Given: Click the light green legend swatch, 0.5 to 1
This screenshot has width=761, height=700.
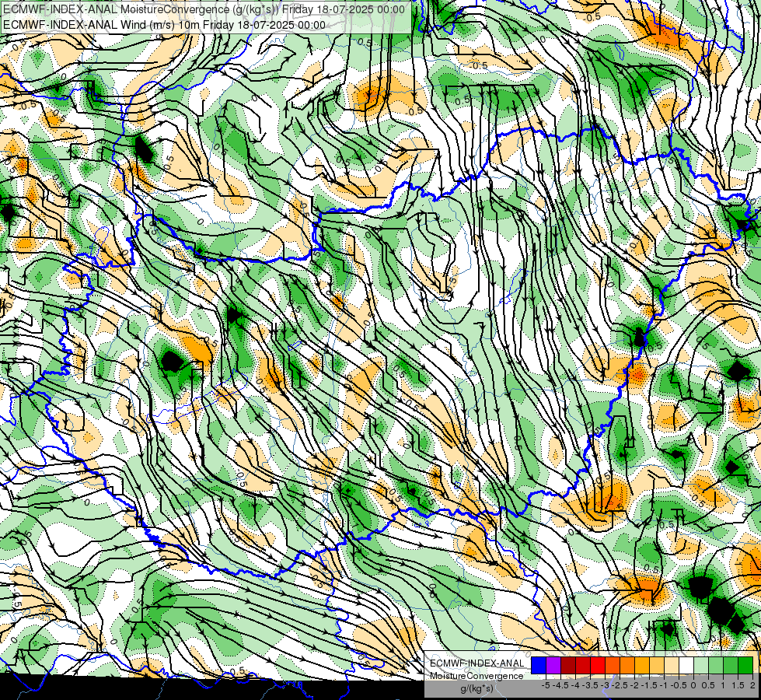Looking at the screenshot, I should coord(716,665).
